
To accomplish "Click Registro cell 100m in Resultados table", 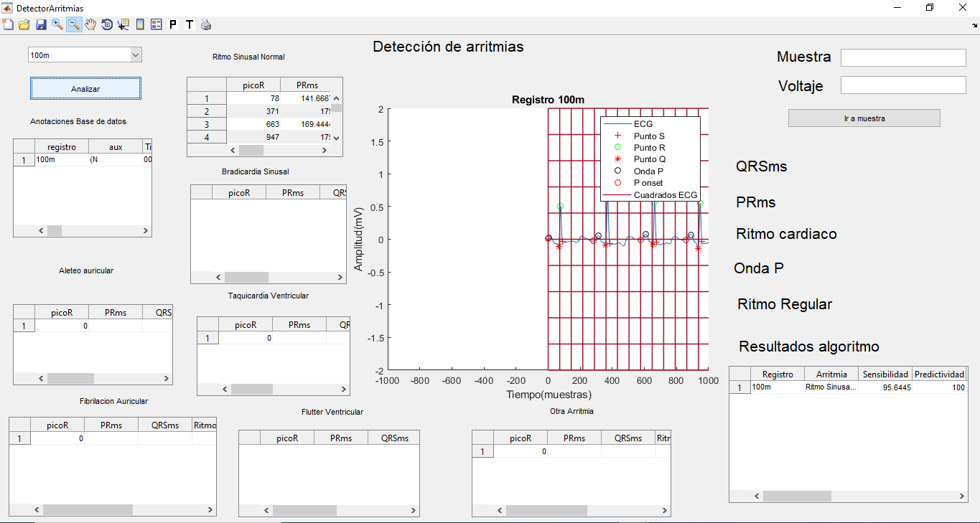I will click(778, 387).
